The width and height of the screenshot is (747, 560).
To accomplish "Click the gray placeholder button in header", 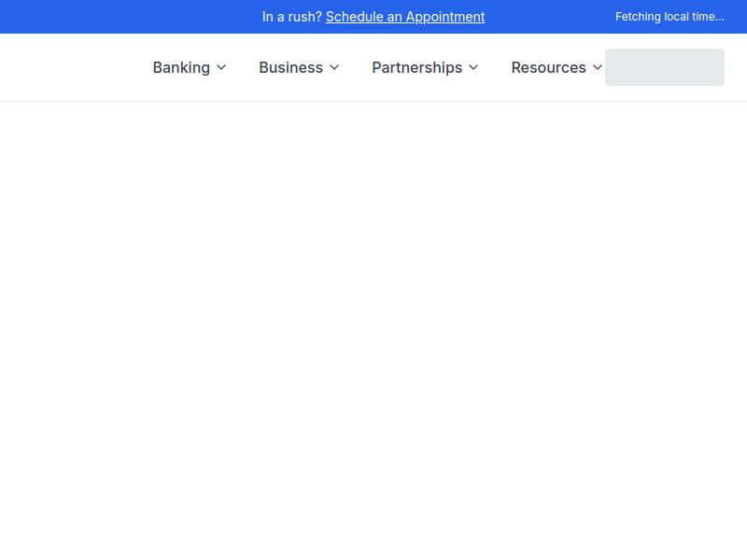I will click(665, 67).
